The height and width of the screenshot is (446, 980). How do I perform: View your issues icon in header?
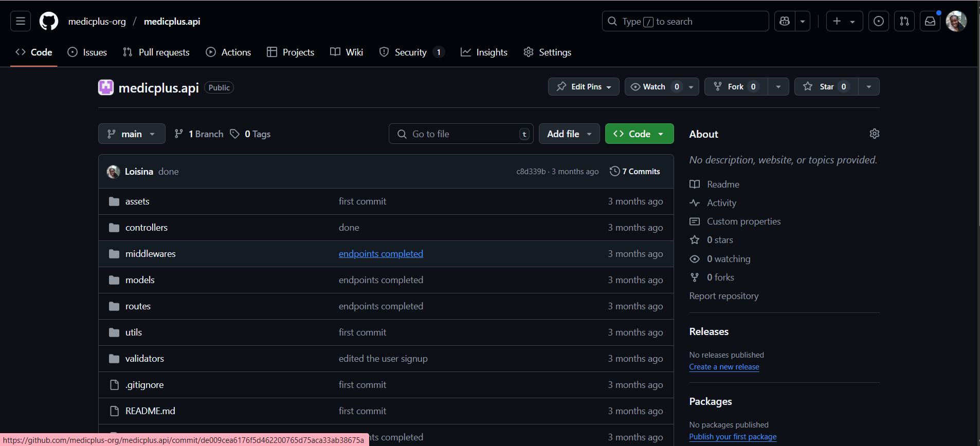point(879,21)
